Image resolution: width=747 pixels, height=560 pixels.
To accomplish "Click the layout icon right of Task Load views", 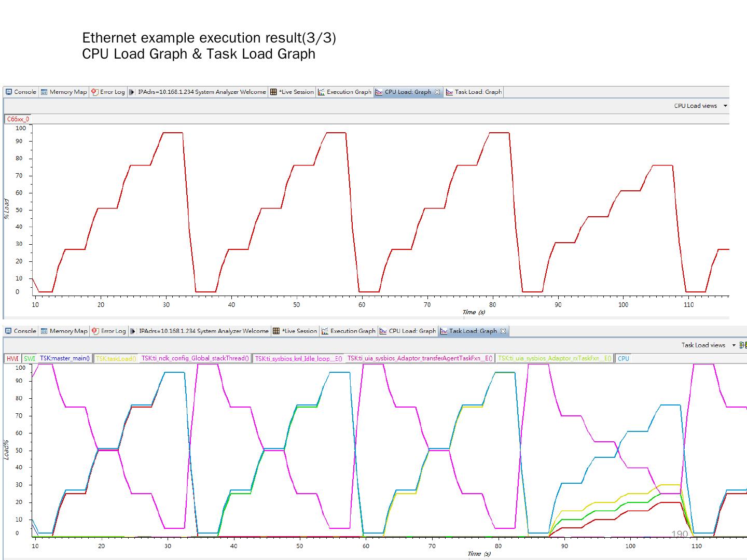I will pyautogui.click(x=743, y=345).
